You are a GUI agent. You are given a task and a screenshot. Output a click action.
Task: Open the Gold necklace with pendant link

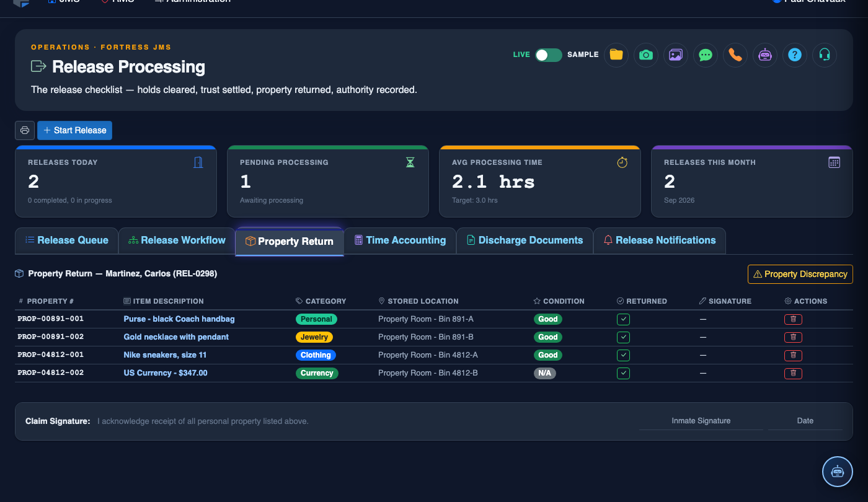[x=176, y=337]
